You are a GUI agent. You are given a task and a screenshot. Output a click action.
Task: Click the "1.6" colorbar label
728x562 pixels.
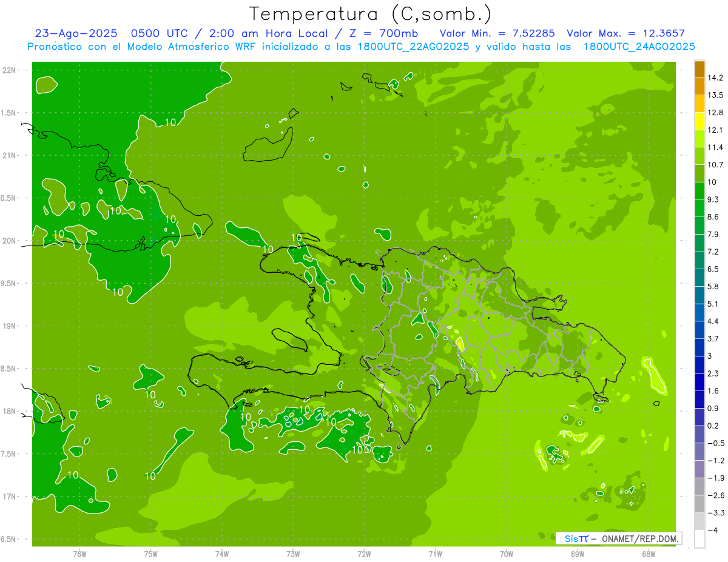click(x=713, y=390)
